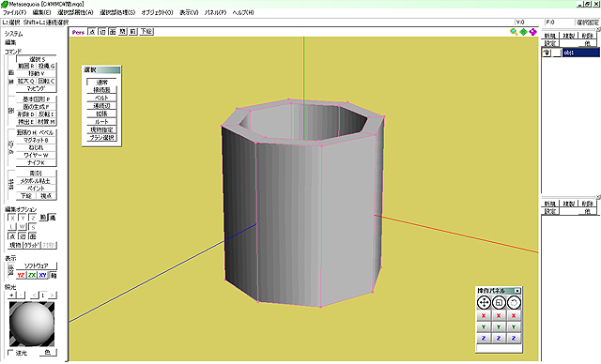Viewport: 601px width, 364px height.
Task: Open the ヘルプ(H) menu
Action: [x=243, y=12]
